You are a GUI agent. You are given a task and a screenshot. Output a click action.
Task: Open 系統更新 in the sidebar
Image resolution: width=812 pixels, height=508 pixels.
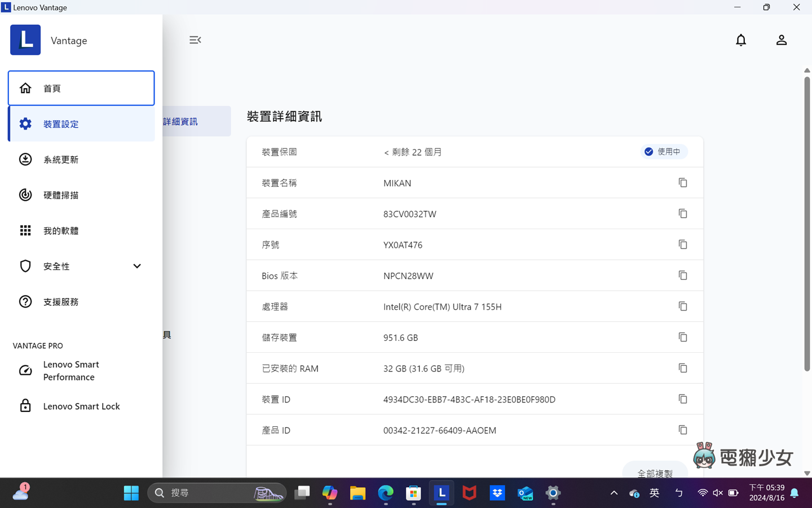coord(81,159)
